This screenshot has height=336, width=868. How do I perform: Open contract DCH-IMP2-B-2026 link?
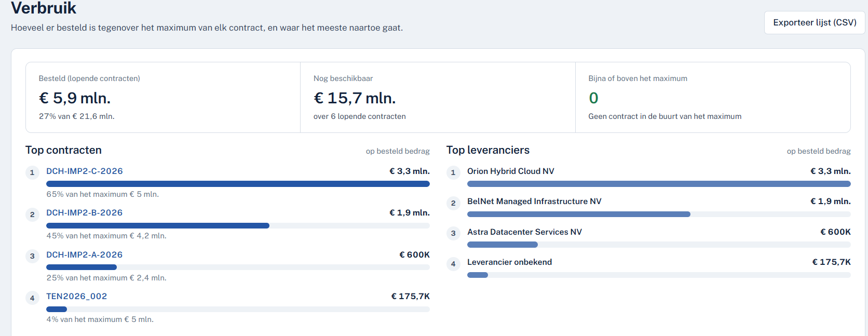coord(85,213)
